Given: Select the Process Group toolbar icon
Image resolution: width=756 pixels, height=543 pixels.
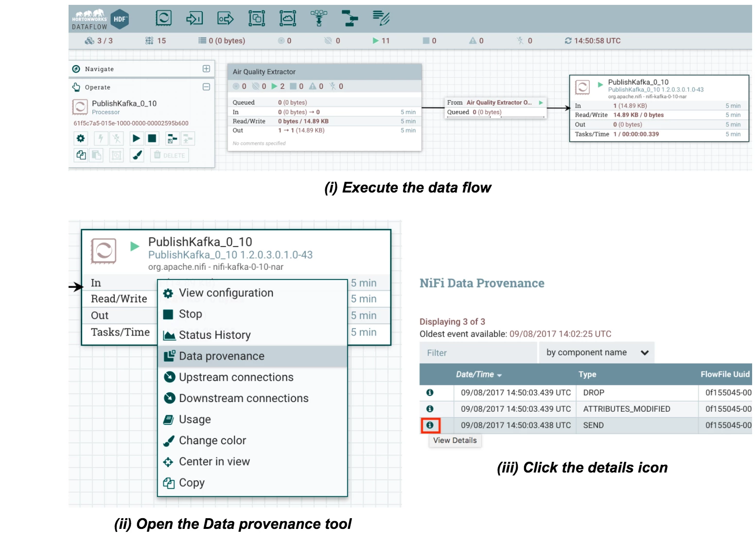Looking at the screenshot, I should pos(257,18).
